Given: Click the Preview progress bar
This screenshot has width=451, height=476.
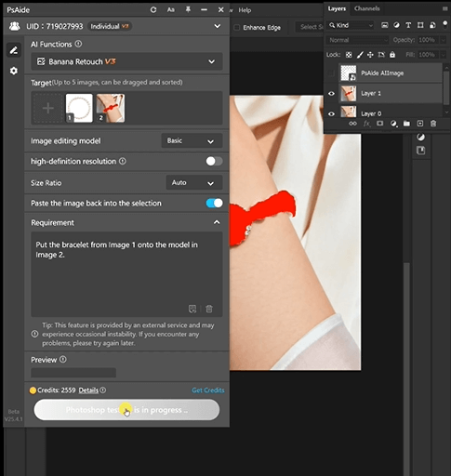Looking at the screenshot, I should pyautogui.click(x=73, y=373).
